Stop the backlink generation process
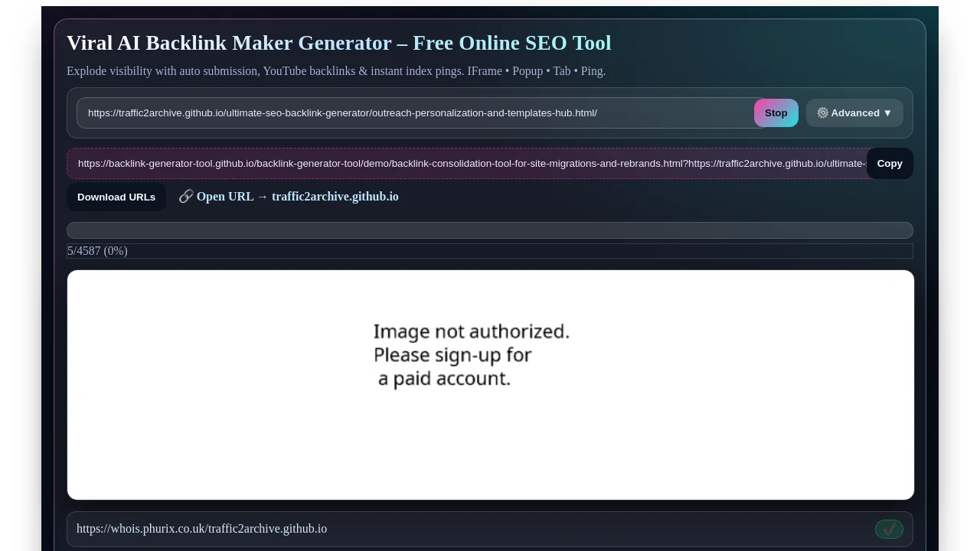 (x=776, y=112)
